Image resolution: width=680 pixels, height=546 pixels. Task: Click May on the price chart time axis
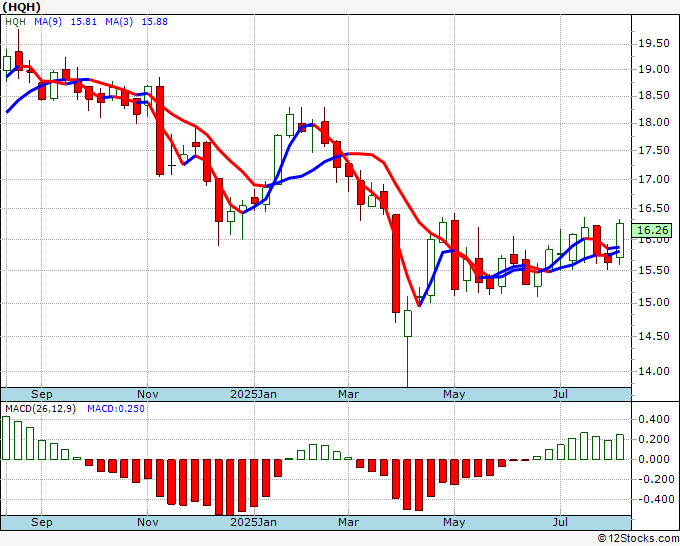(x=454, y=394)
